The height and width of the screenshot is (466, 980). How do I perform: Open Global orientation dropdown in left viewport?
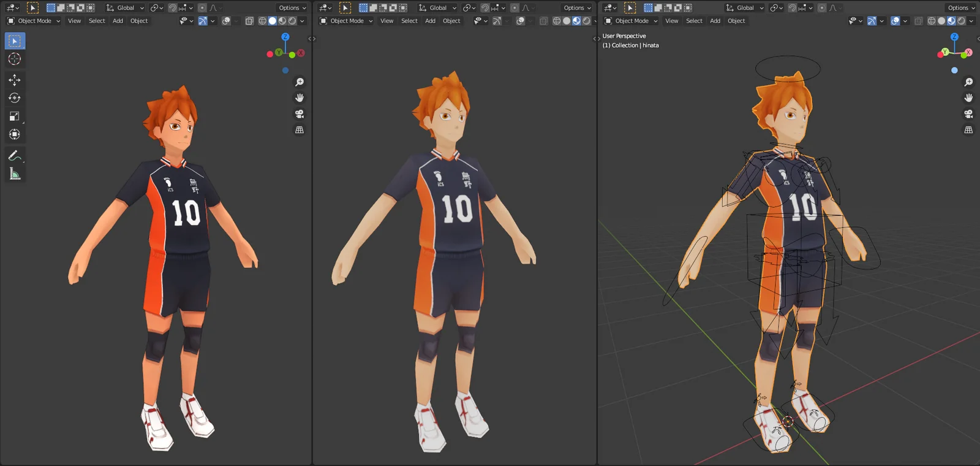point(125,8)
